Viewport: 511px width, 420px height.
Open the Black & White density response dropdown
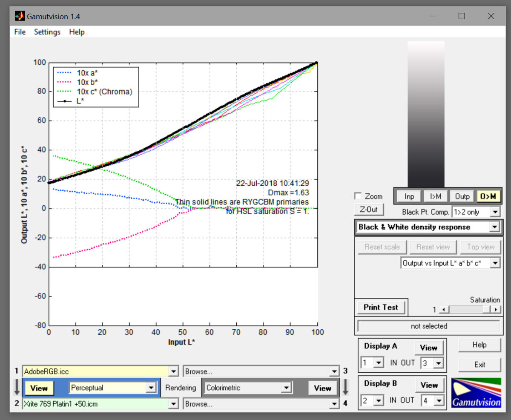tap(494, 227)
